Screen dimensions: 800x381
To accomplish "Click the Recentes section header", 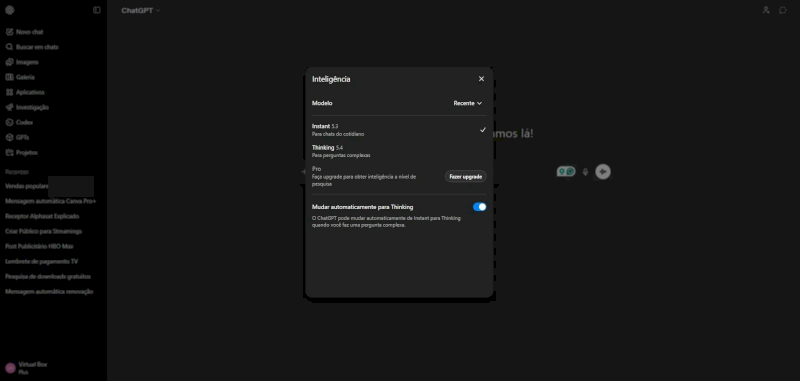I will click(17, 172).
